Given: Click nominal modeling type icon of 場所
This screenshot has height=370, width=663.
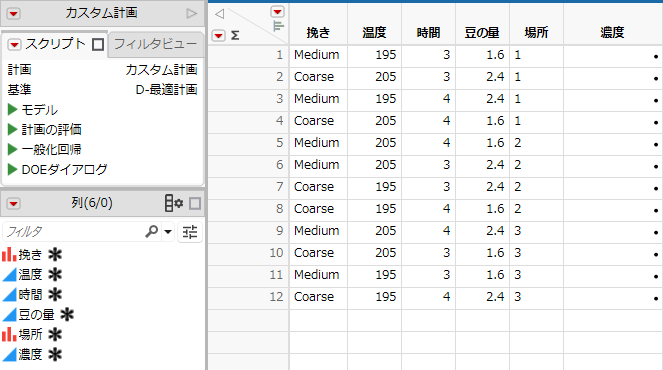Looking at the screenshot, I should coord(9,334).
